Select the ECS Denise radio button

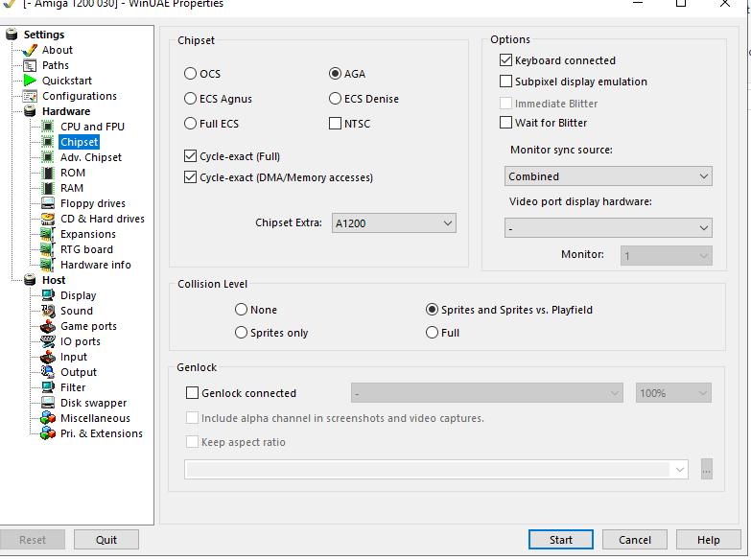tap(335, 99)
